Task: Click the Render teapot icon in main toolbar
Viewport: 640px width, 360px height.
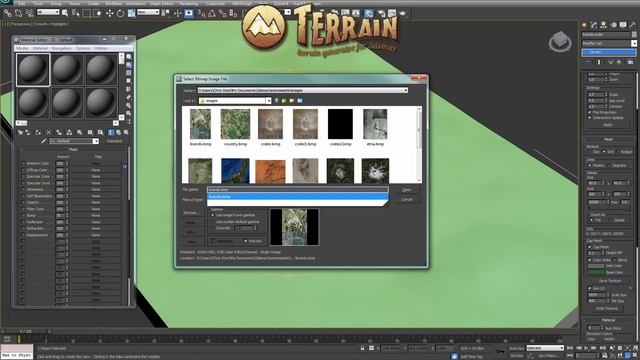Action: pyautogui.click(x=403, y=13)
